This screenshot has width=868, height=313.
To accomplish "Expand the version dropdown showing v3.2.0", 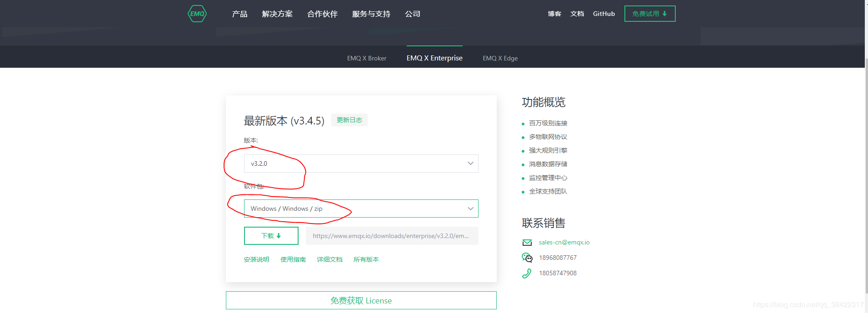I will click(x=361, y=164).
